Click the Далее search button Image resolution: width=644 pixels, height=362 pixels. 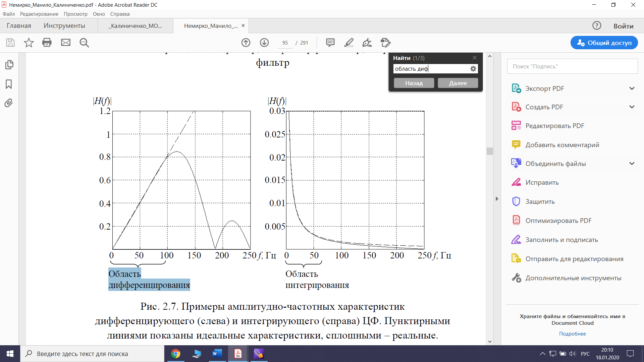[458, 83]
